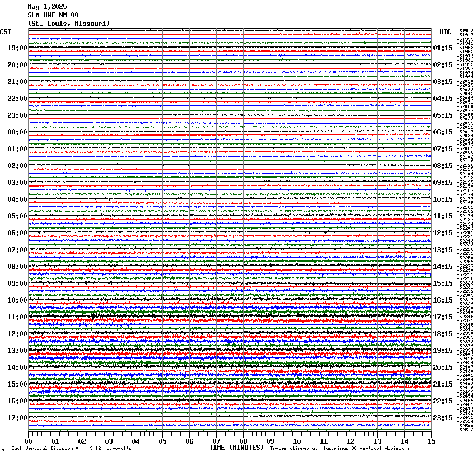Click the '08' minute axis tick label
The image size is (476, 456).
tap(243, 441)
